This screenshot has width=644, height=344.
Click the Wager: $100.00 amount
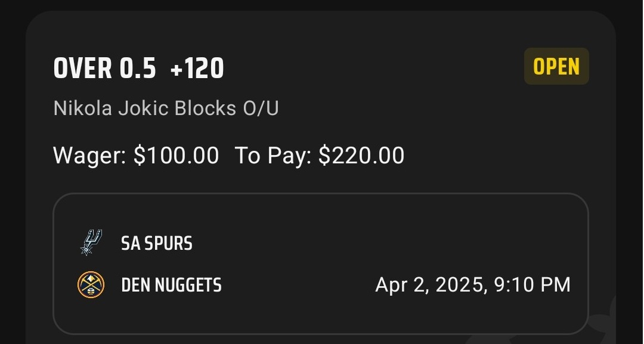coord(136,155)
